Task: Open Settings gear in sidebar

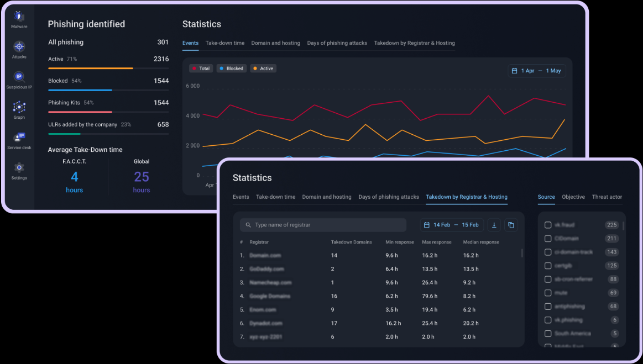Action: [x=19, y=170]
